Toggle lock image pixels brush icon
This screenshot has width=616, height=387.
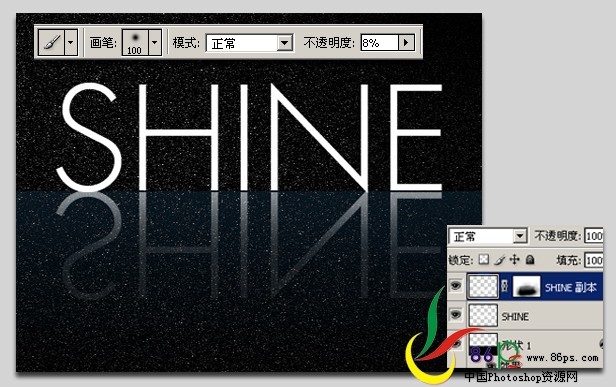click(x=499, y=260)
